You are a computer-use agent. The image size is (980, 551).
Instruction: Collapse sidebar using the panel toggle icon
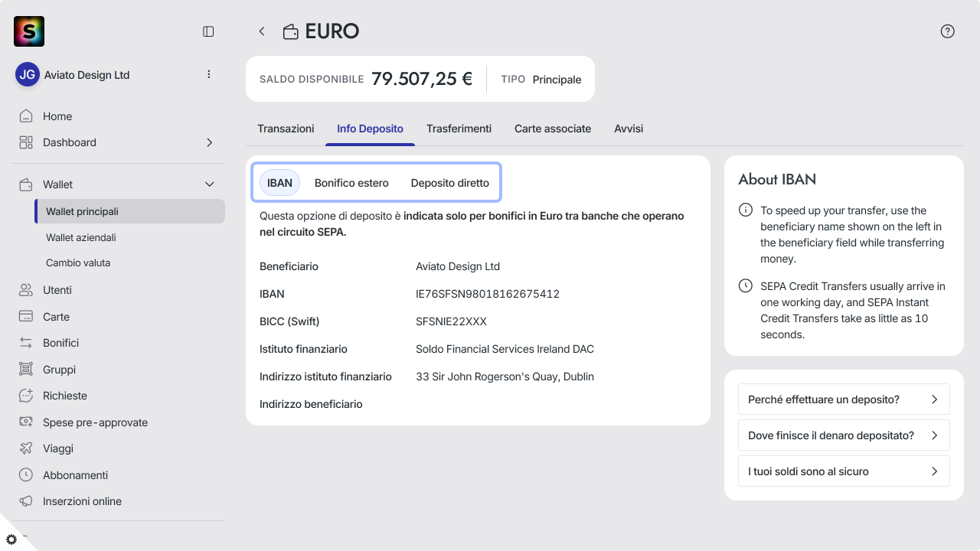coord(208,31)
